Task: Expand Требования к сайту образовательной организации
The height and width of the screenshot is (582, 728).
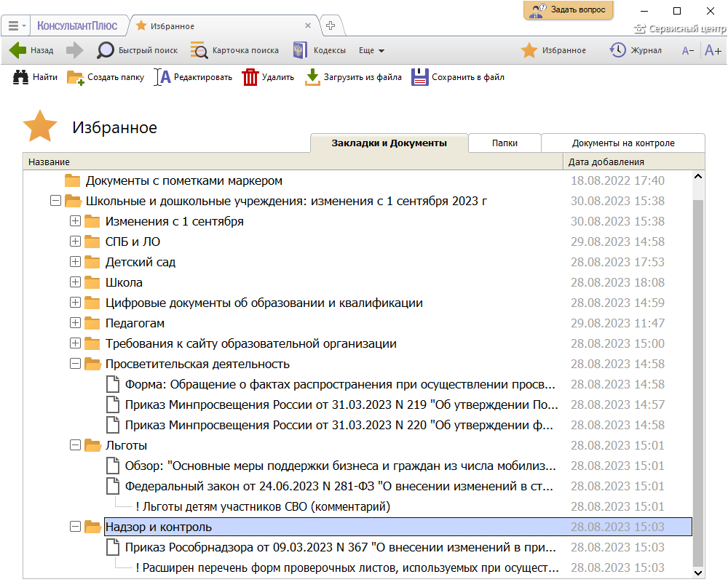Action: point(75,343)
